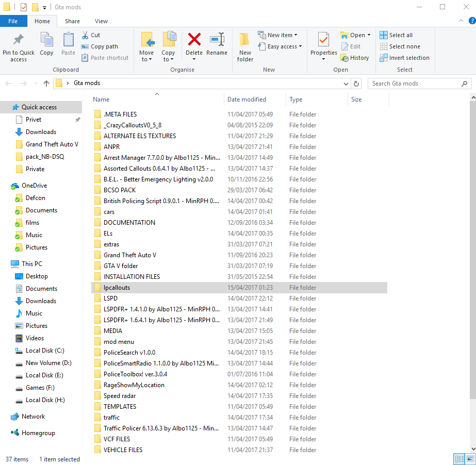Click the Rename icon
The image size is (476, 465).
click(x=217, y=40)
